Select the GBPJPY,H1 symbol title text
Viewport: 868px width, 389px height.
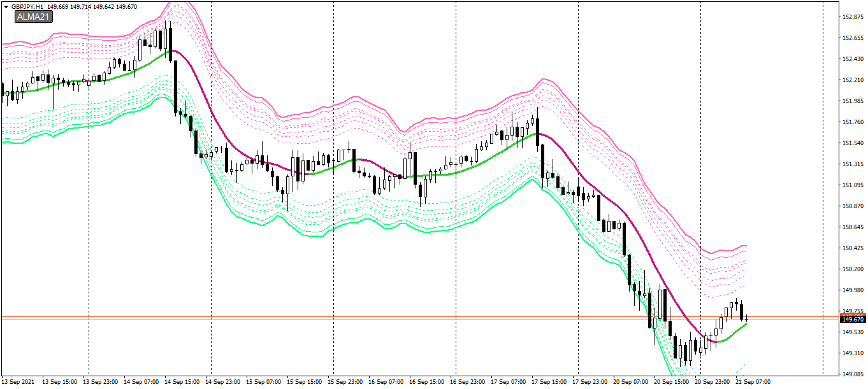pos(27,6)
